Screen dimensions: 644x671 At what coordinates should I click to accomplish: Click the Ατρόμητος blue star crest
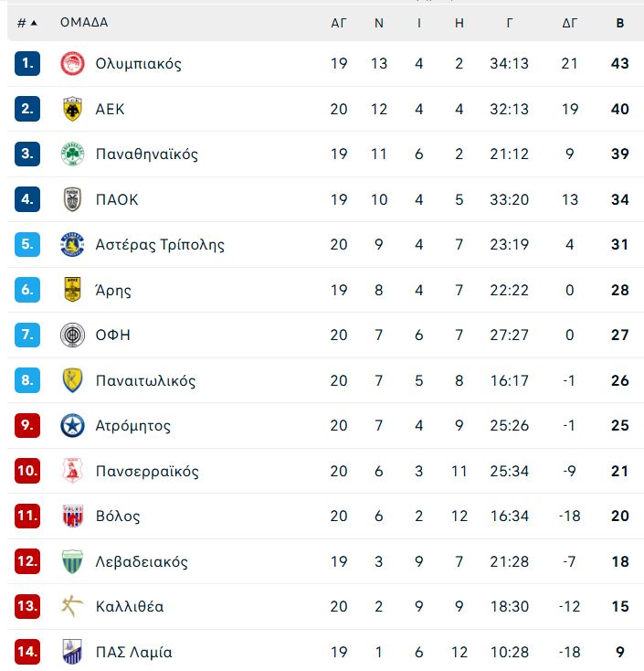click(x=72, y=425)
